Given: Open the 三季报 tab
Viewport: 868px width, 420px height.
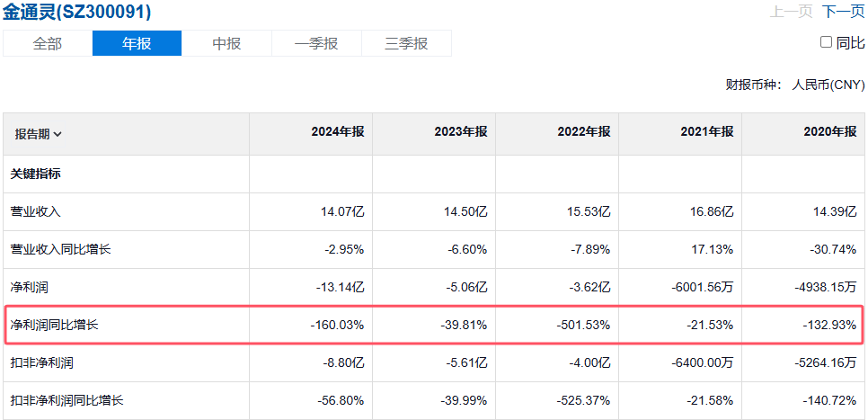Looking at the screenshot, I should click(x=406, y=43).
